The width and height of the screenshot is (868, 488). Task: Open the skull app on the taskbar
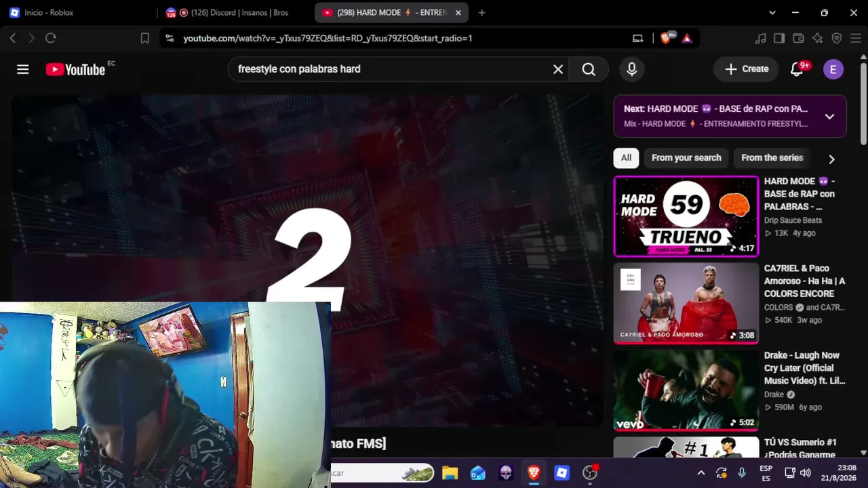point(506,473)
